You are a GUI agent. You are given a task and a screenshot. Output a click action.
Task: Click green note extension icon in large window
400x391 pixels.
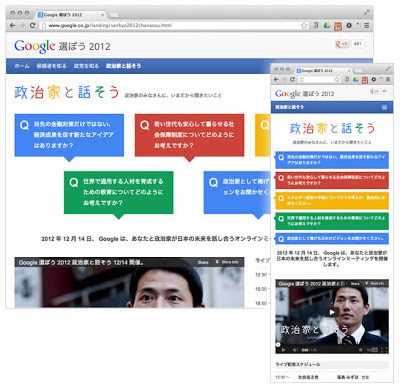[x=315, y=25]
